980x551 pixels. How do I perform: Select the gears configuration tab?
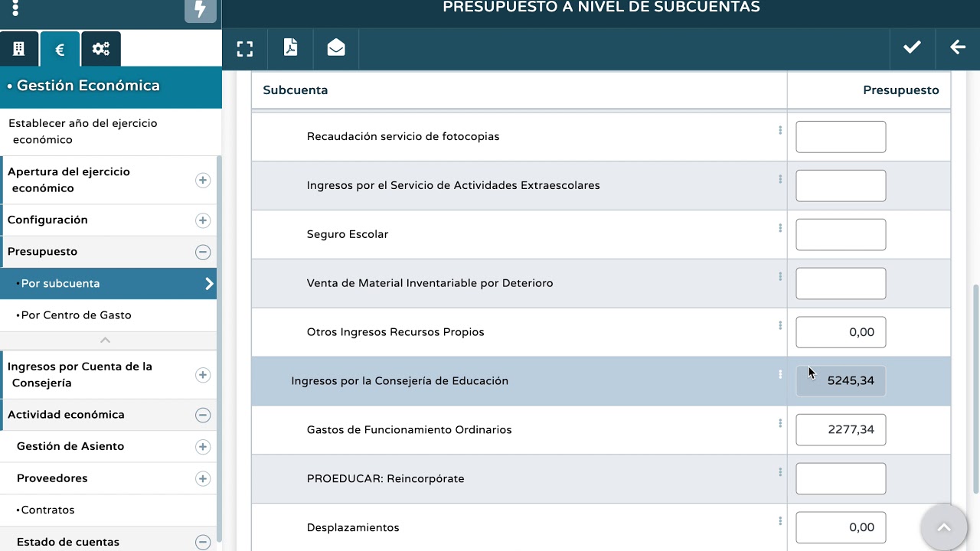point(101,49)
